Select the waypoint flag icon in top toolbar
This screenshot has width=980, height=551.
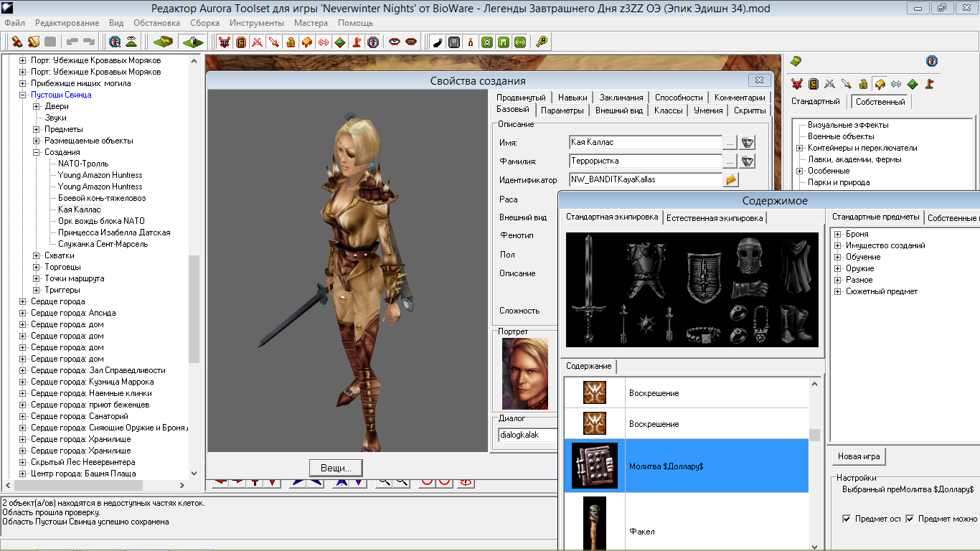coord(357,42)
